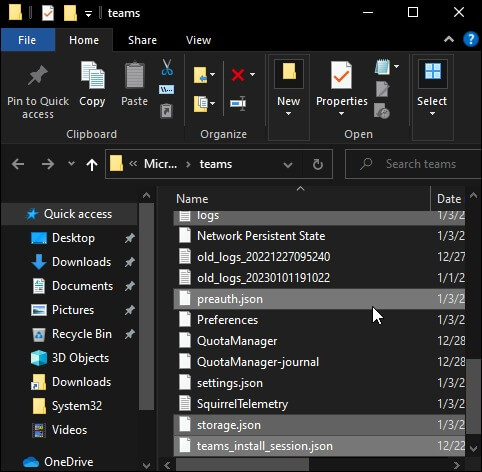Image resolution: width=482 pixels, height=472 pixels.
Task: Open Pictures in navigation pane
Action: pos(73,310)
